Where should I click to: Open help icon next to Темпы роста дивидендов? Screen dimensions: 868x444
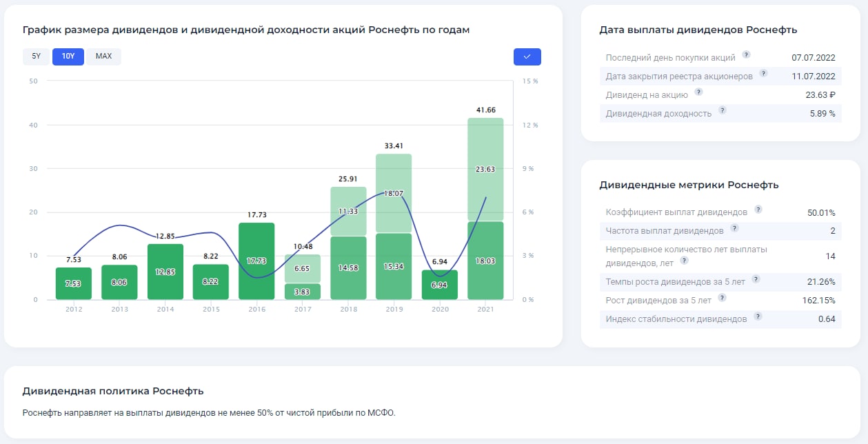(756, 279)
